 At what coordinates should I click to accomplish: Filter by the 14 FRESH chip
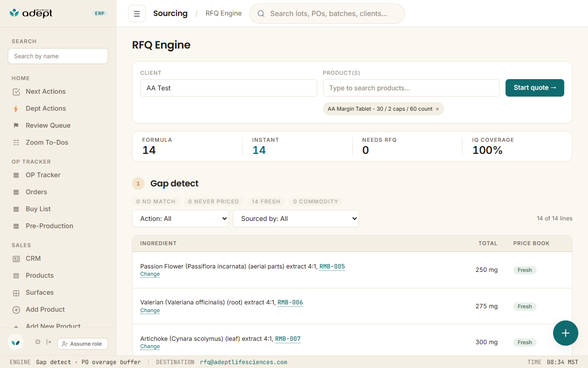[x=266, y=201]
